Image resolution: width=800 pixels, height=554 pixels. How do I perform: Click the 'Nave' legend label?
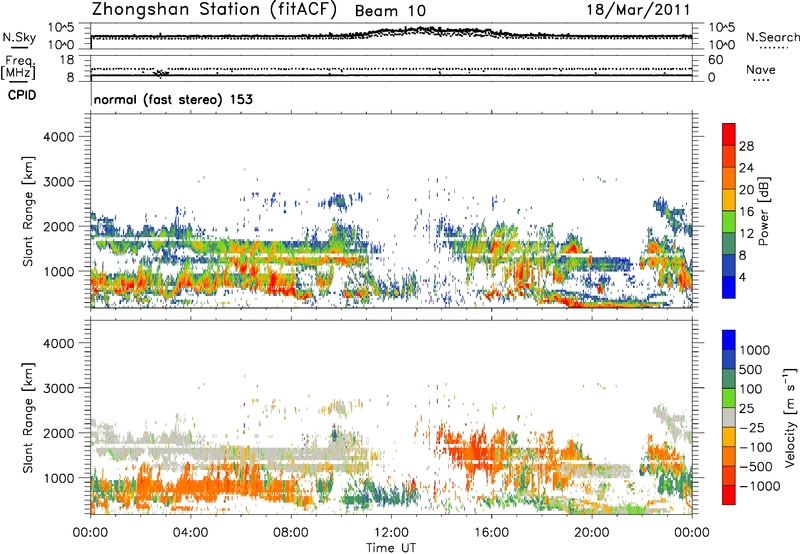pyautogui.click(x=761, y=69)
